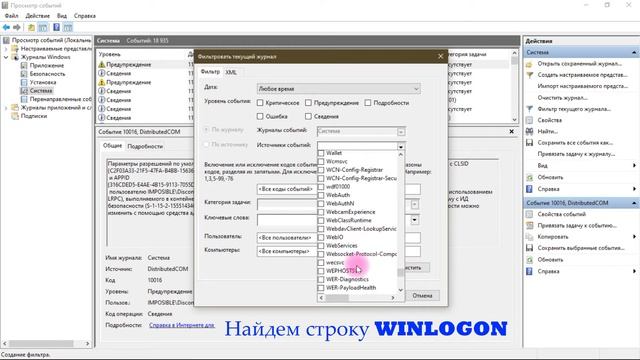Switch to event Общие tab
The height and width of the screenshot is (360, 640).
point(112,146)
